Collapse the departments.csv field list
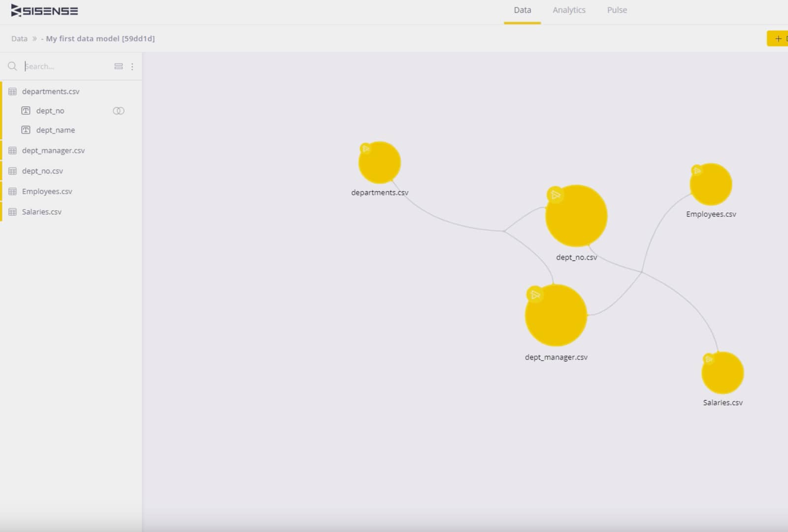Viewport: 788px width, 532px height. (x=50, y=91)
